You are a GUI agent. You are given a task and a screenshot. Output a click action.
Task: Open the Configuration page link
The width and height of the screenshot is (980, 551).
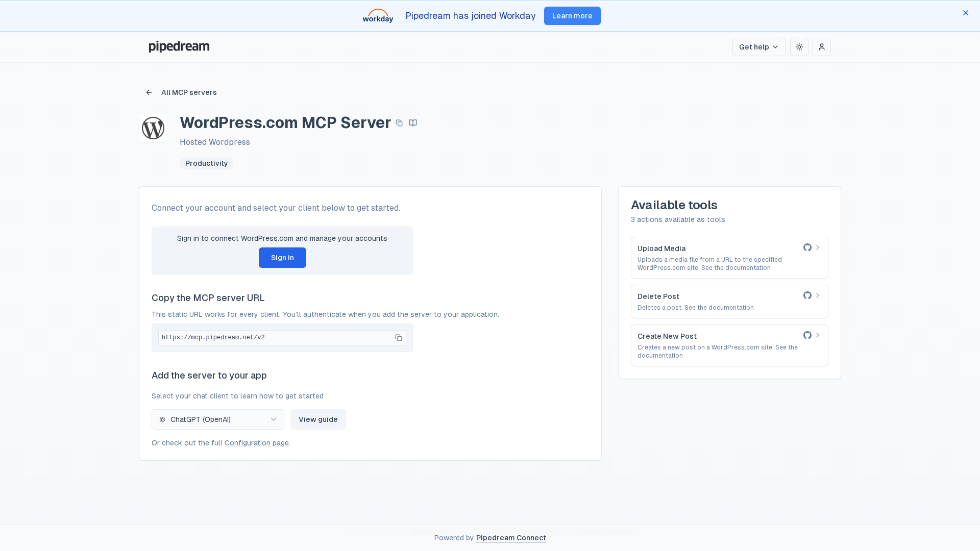click(x=257, y=443)
